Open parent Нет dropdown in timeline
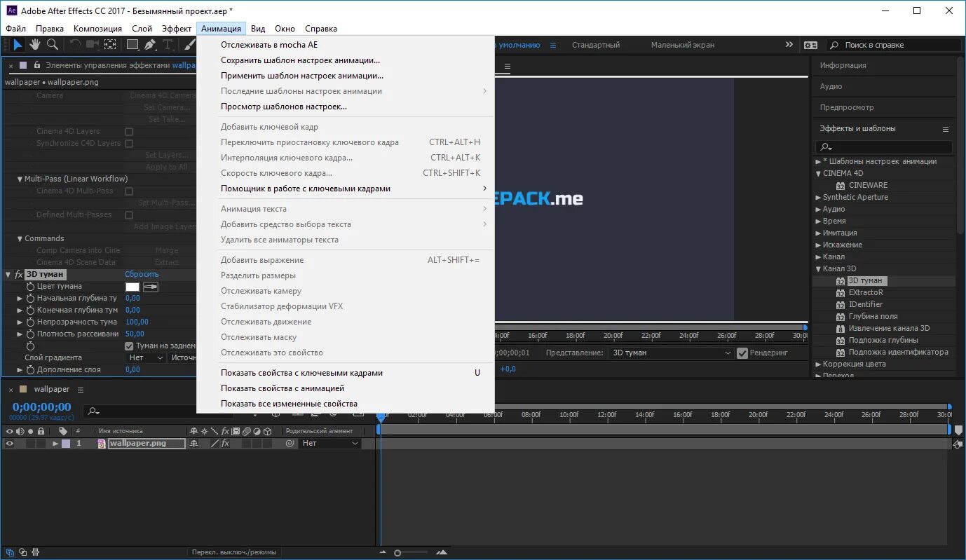This screenshot has height=560, width=966. click(x=329, y=444)
